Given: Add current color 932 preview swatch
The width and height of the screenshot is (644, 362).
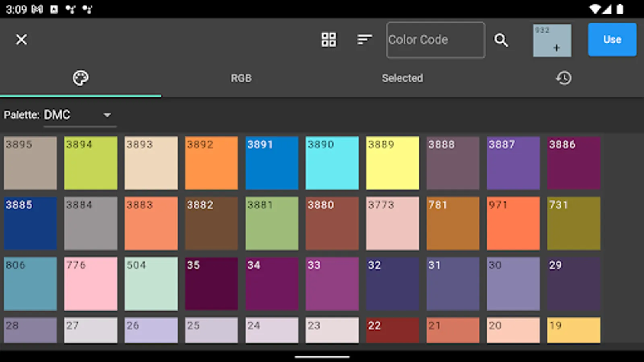Looking at the screenshot, I should [x=552, y=40].
